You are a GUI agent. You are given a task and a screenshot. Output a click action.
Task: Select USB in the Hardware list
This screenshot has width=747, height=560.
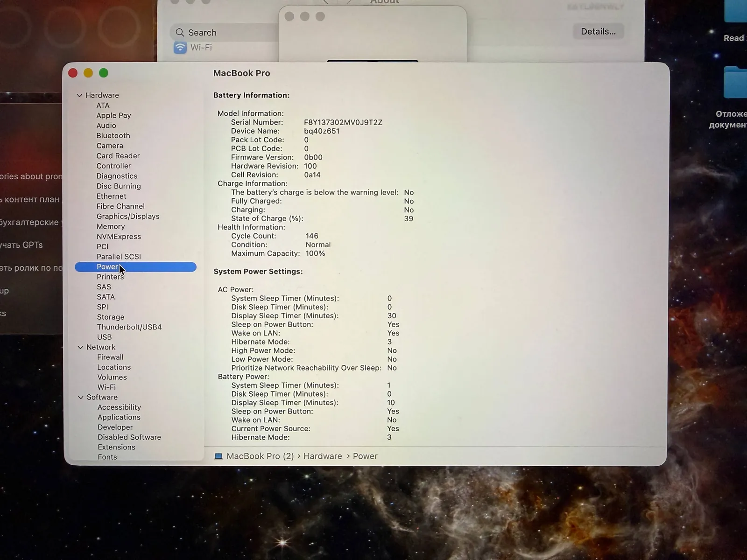[104, 337]
